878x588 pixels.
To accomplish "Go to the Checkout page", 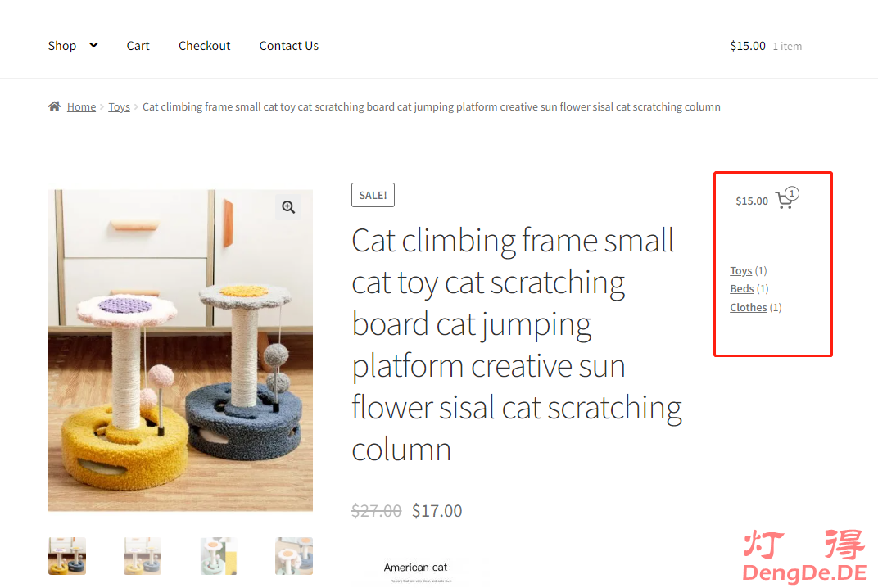I will [x=205, y=46].
